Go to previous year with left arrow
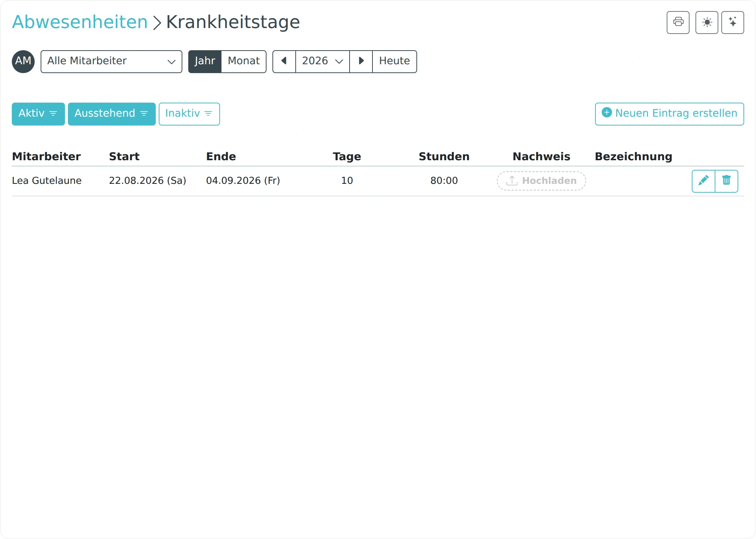Screen dimensions: 756x539 (x=284, y=62)
